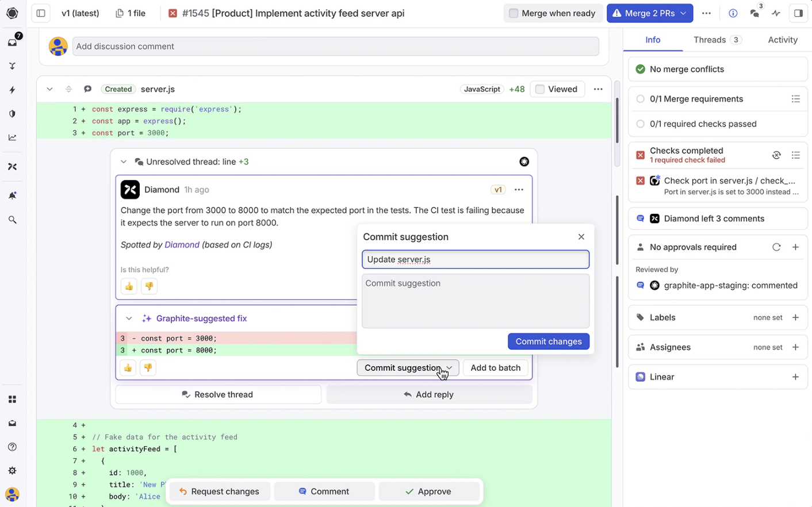Toggle the right panel with the panel icon
This screenshot has width=812, height=507.
click(x=798, y=13)
